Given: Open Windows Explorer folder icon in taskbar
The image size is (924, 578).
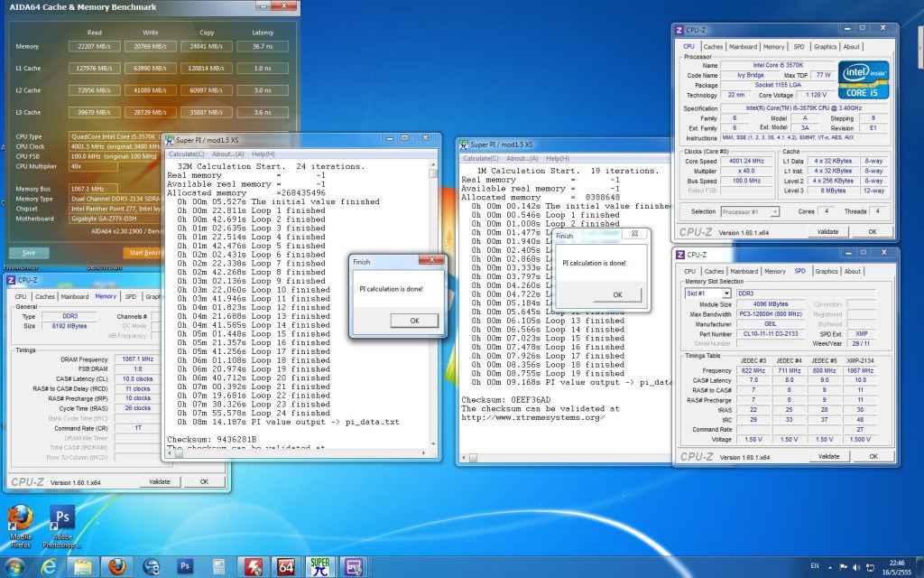Looking at the screenshot, I should tap(82, 567).
